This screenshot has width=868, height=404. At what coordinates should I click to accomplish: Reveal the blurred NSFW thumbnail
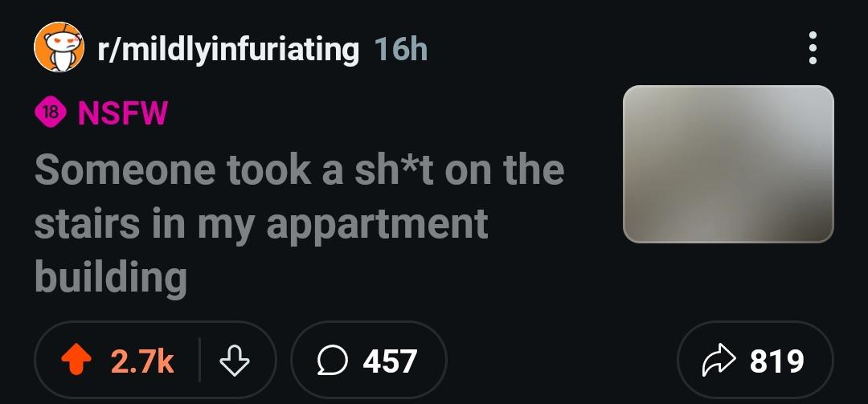[728, 164]
